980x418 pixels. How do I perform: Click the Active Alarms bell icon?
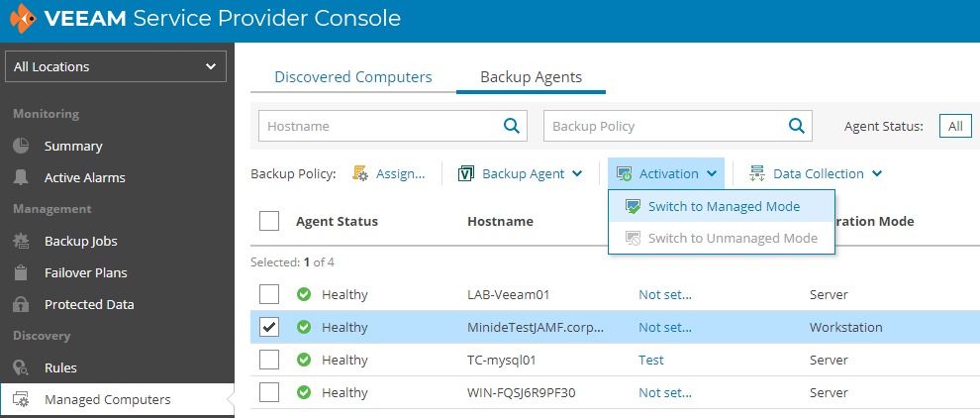[21, 177]
